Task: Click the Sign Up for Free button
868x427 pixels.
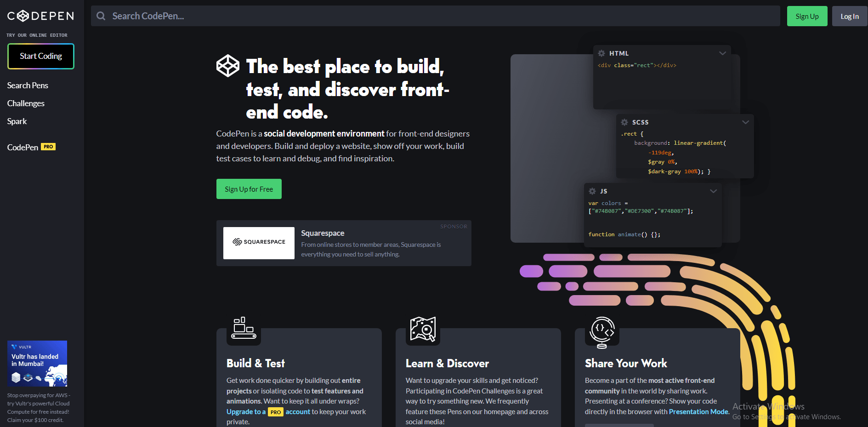Action: (249, 189)
